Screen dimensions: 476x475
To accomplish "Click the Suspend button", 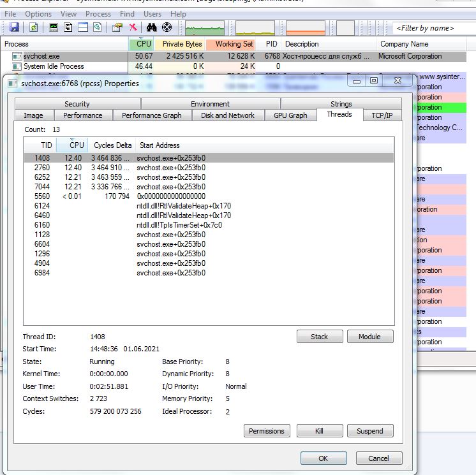I will point(369,431).
